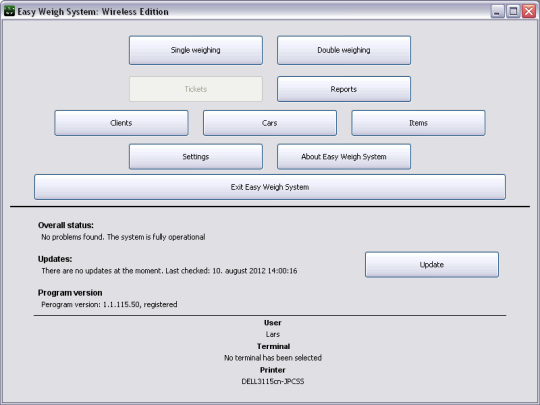Viewport: 540px width, 405px height.
Task: Click the 'Overall status:' heading
Action: pos(66,225)
